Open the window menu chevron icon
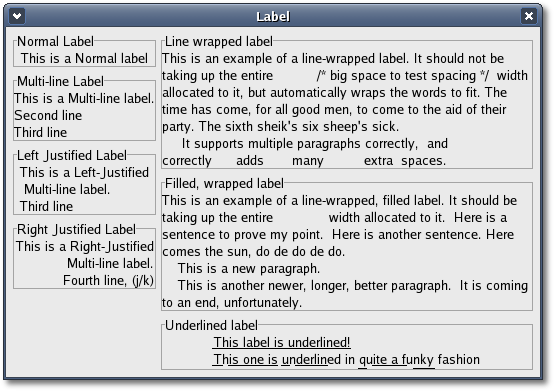 point(17,16)
